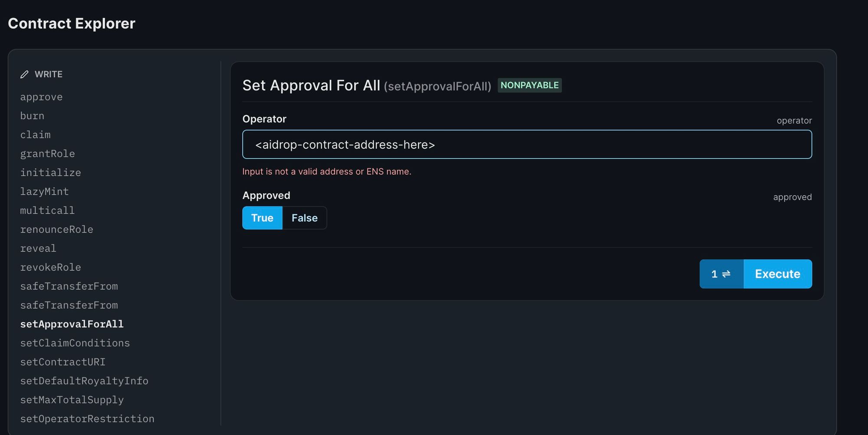Image resolution: width=868 pixels, height=435 pixels.
Task: Select the multicall function
Action: point(47,210)
